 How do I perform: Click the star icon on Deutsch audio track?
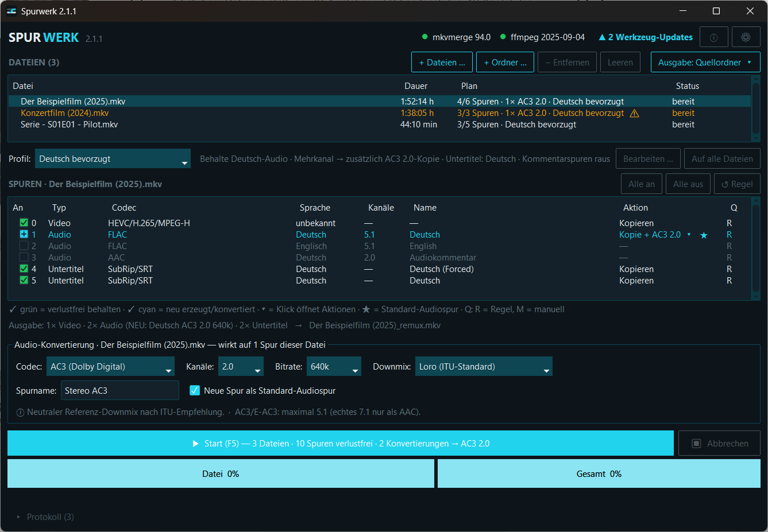(x=704, y=235)
